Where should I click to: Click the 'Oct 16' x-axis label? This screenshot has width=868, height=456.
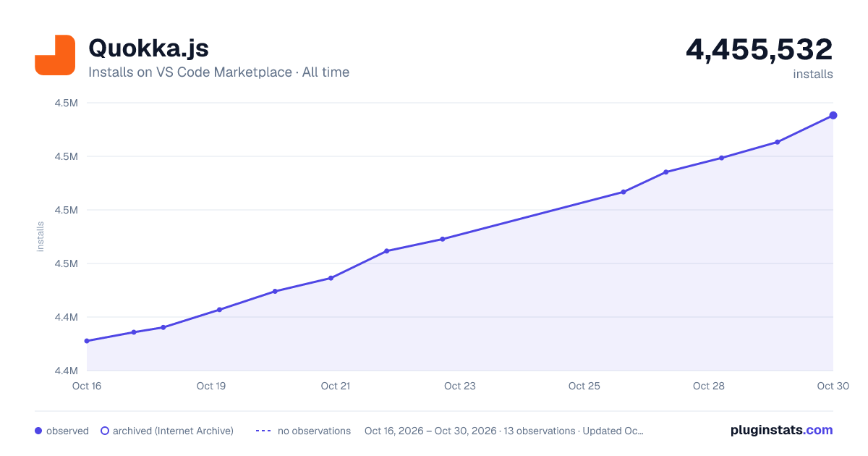87,386
